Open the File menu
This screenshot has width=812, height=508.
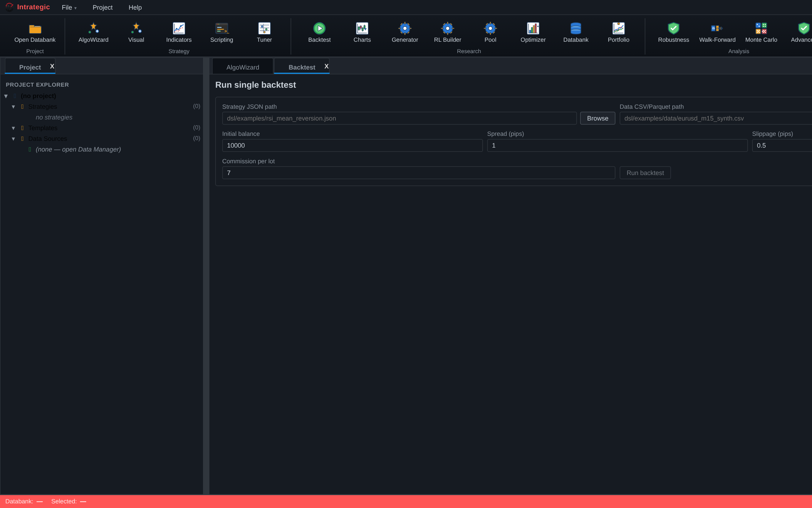pyautogui.click(x=69, y=7)
